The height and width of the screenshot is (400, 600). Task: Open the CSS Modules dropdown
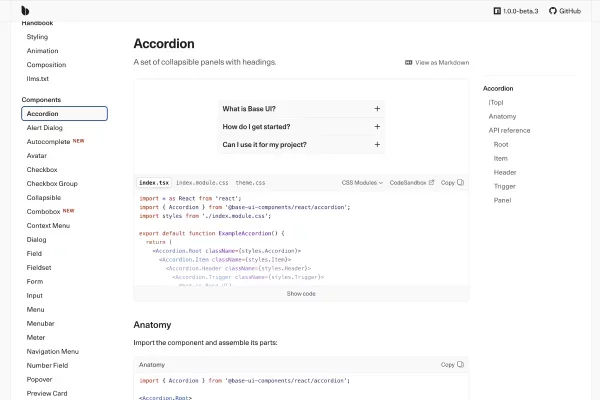click(361, 183)
